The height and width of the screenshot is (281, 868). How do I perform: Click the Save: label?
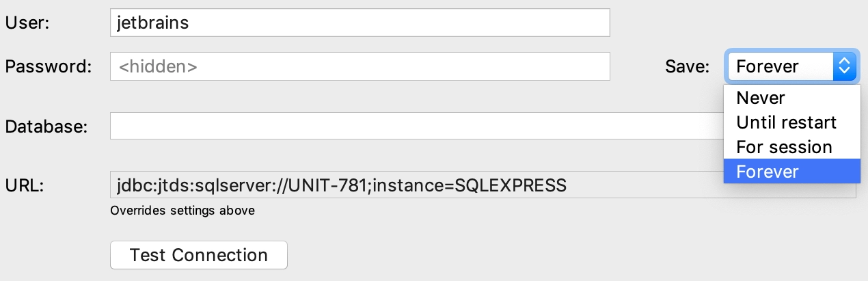(688, 66)
